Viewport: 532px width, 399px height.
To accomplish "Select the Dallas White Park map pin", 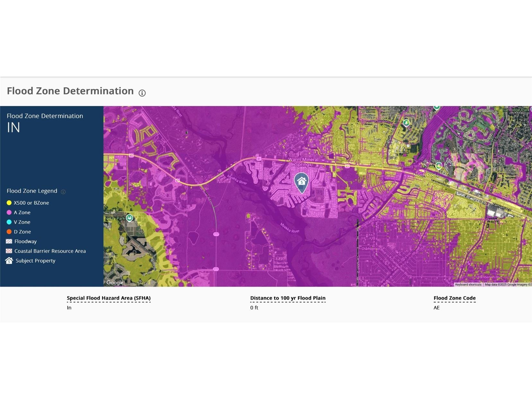I will tap(439, 166).
